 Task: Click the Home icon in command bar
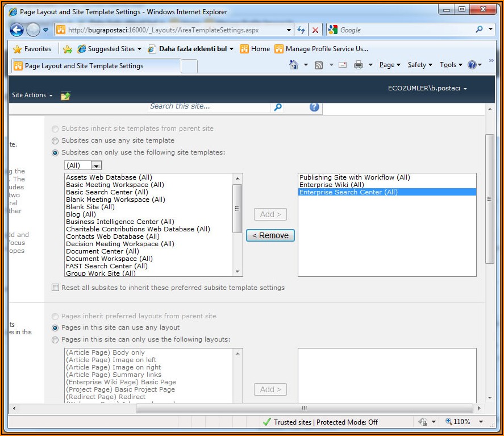coord(294,65)
